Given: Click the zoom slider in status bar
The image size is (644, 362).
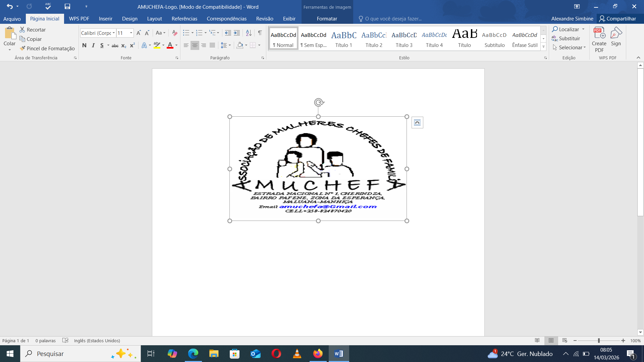Looking at the screenshot, I should [599, 341].
